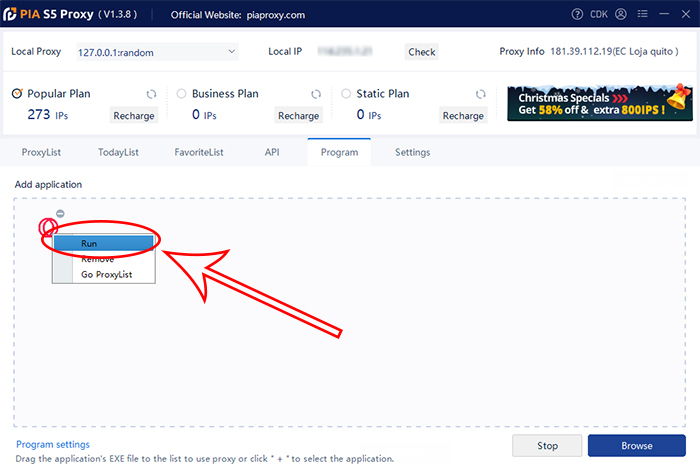Image resolution: width=700 pixels, height=468 pixels.
Task: Switch to the ProxyList tab
Action: tap(41, 152)
